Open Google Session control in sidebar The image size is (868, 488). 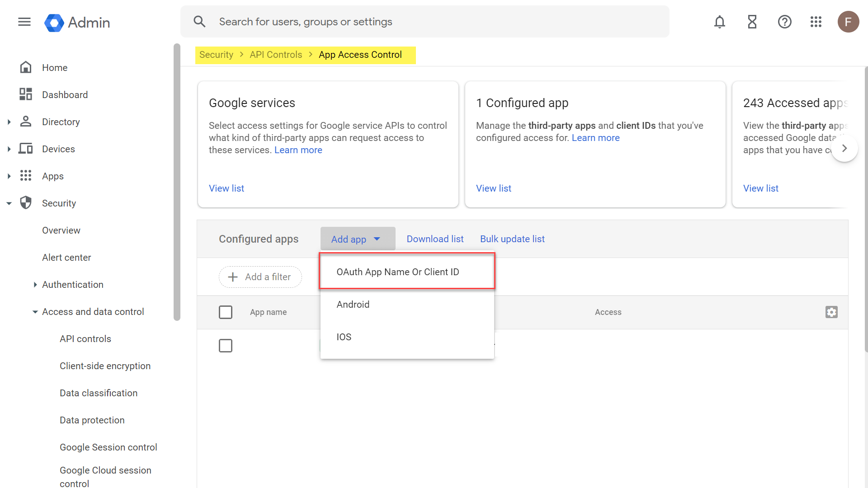[108, 447]
